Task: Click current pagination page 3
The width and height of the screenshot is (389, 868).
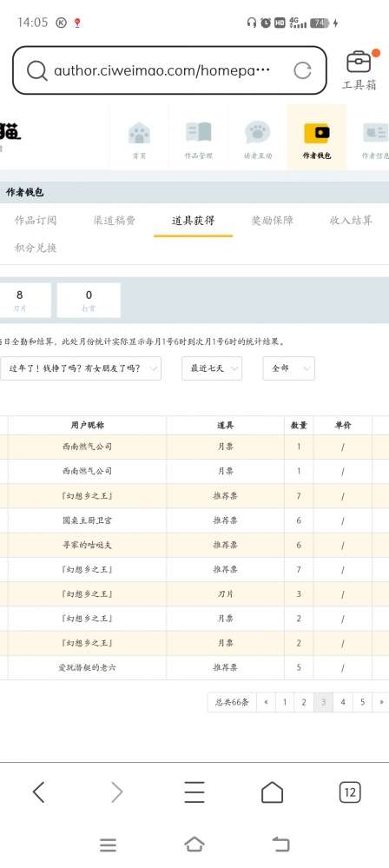Action: tap(323, 702)
